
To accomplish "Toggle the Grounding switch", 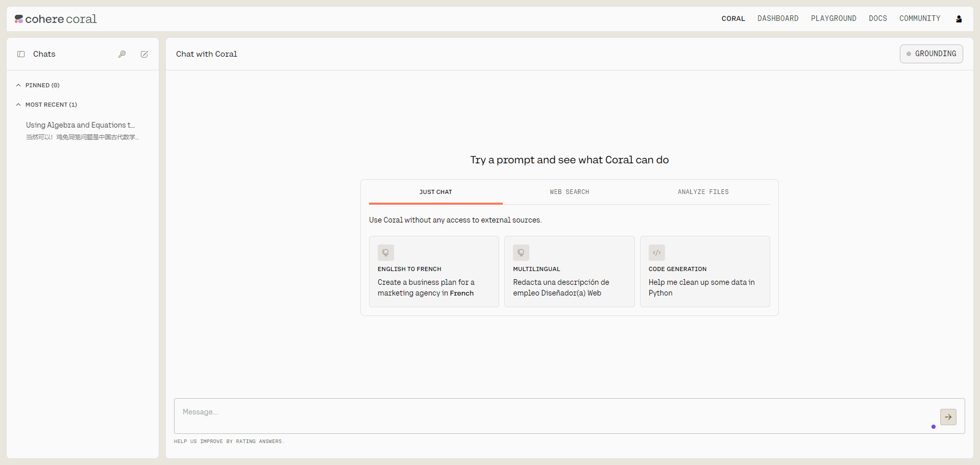I will click(x=931, y=54).
